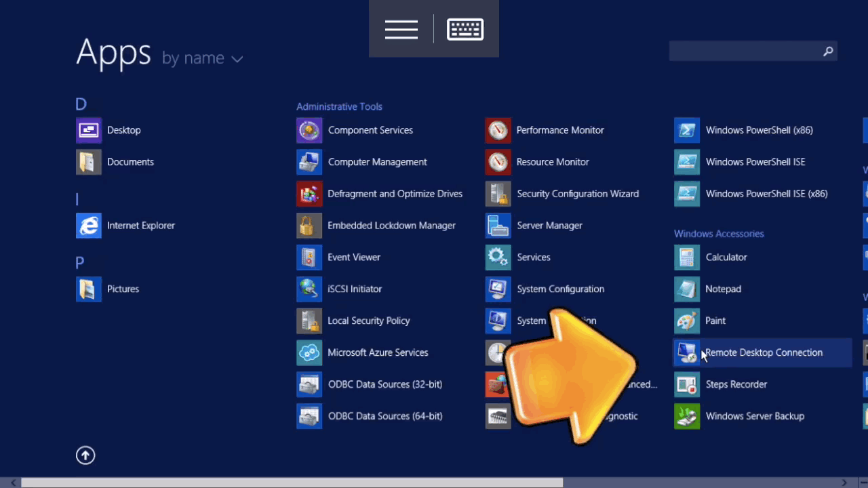868x488 pixels.
Task: Open Local Security Policy icon
Action: pos(309,321)
